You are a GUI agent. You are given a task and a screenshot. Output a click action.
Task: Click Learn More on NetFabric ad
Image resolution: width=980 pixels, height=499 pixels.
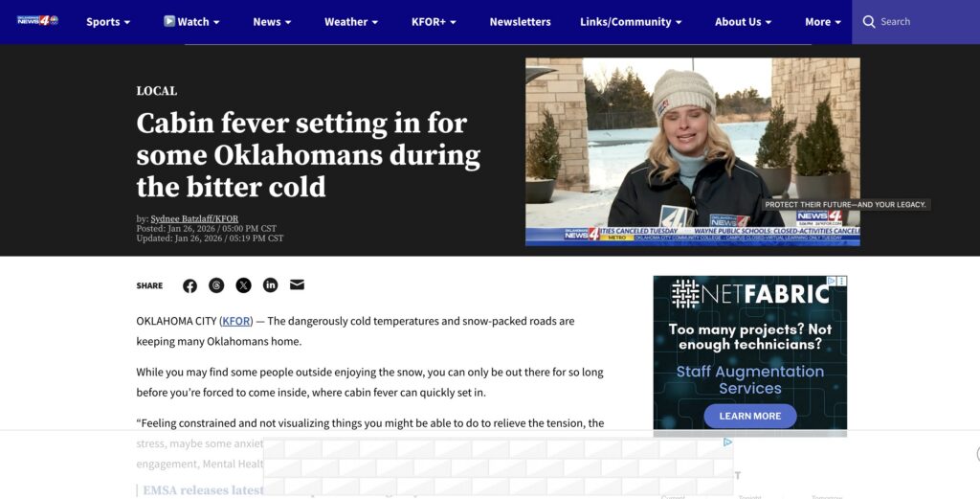(750, 416)
